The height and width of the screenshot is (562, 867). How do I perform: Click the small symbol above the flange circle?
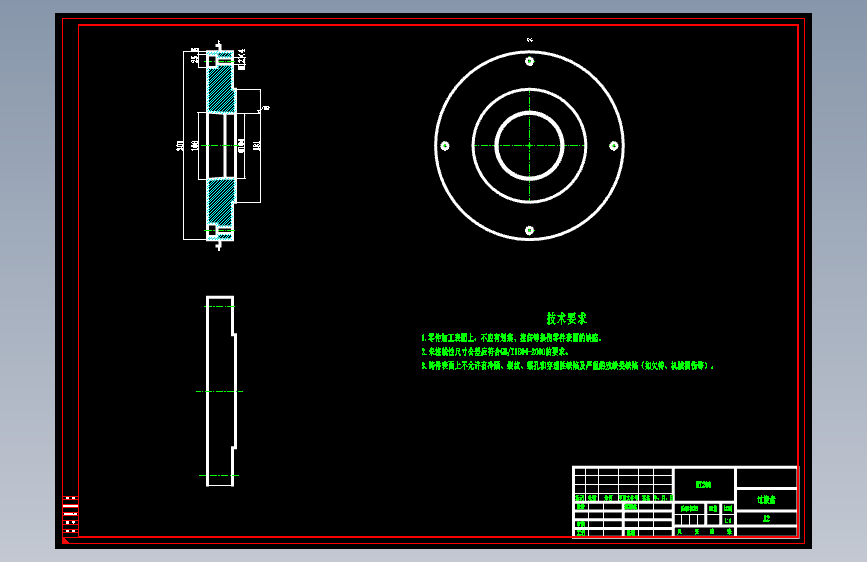coord(530,40)
